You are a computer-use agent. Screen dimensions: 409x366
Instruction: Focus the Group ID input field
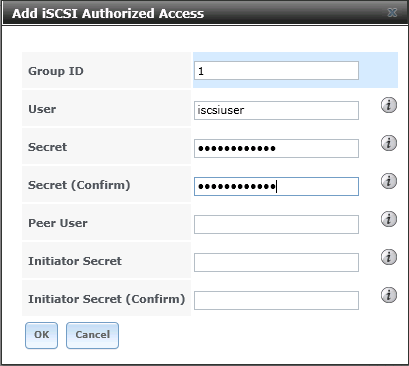(276, 70)
